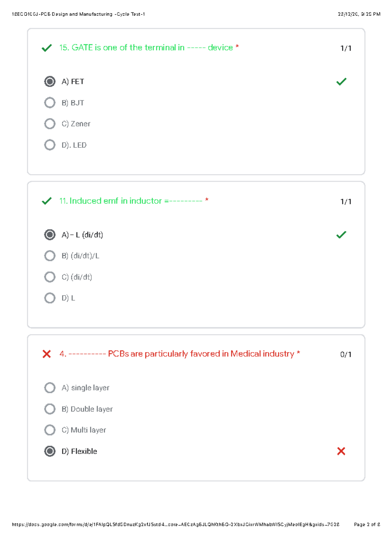
Task: Pick the D) L radio option
Action: coord(50,298)
